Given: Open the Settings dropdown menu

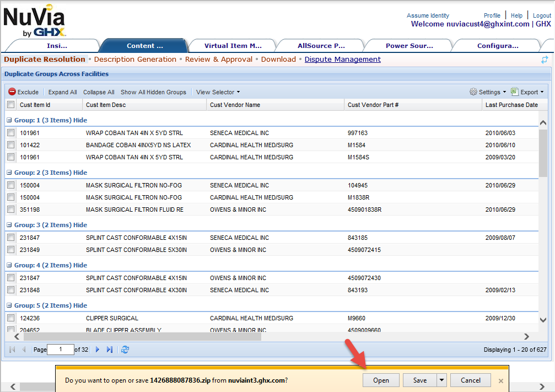Looking at the screenshot, I should 492,92.
